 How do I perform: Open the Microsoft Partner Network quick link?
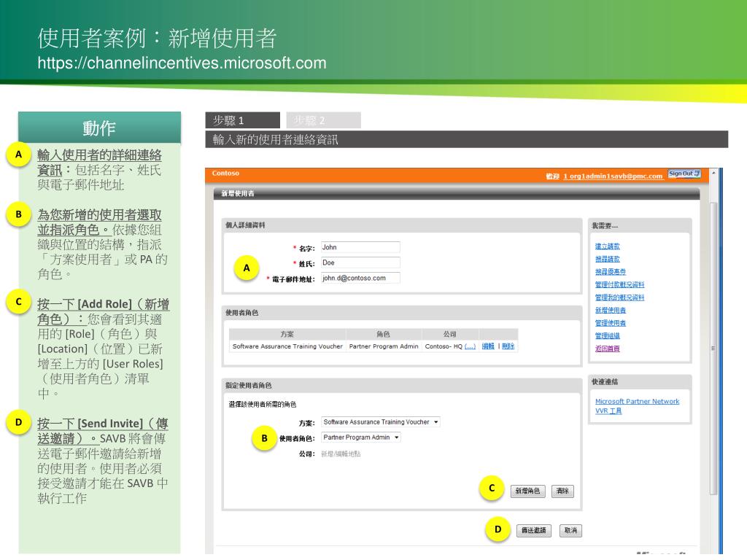coord(637,402)
